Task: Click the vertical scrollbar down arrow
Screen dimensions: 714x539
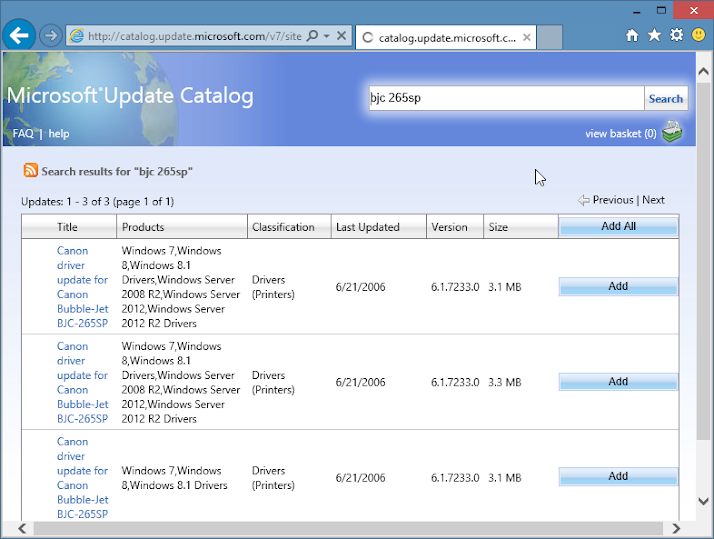Action: (x=704, y=501)
